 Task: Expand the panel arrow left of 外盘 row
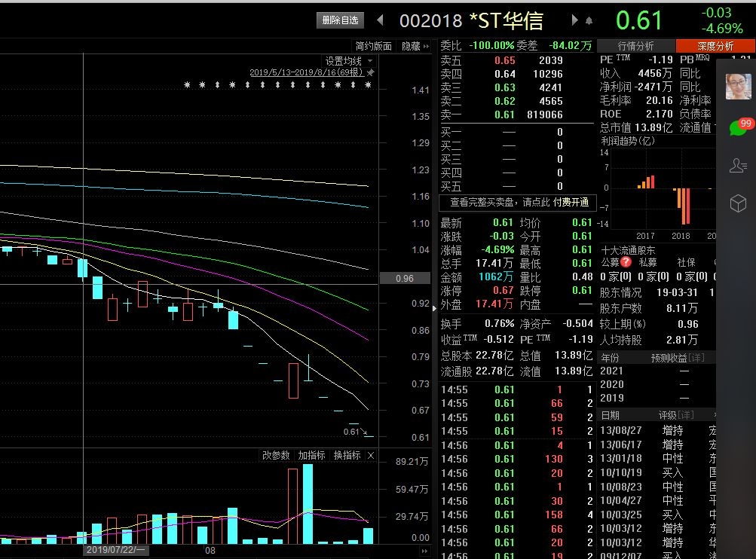click(x=434, y=308)
